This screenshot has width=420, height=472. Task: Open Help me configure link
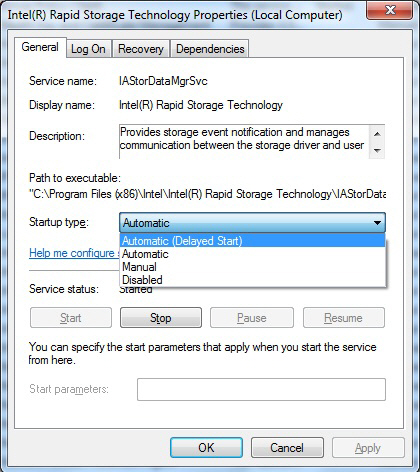pos(74,253)
